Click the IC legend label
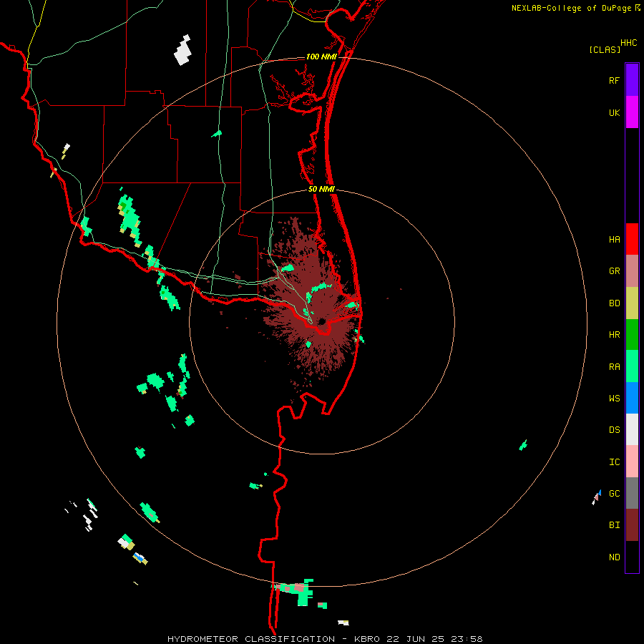The image size is (644, 644). (x=614, y=462)
